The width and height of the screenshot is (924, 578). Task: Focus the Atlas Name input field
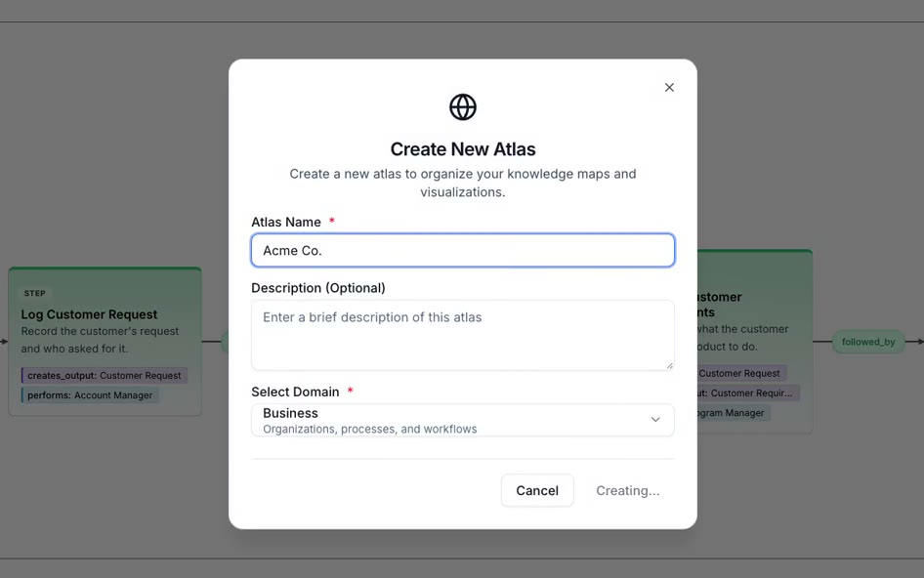coord(463,250)
